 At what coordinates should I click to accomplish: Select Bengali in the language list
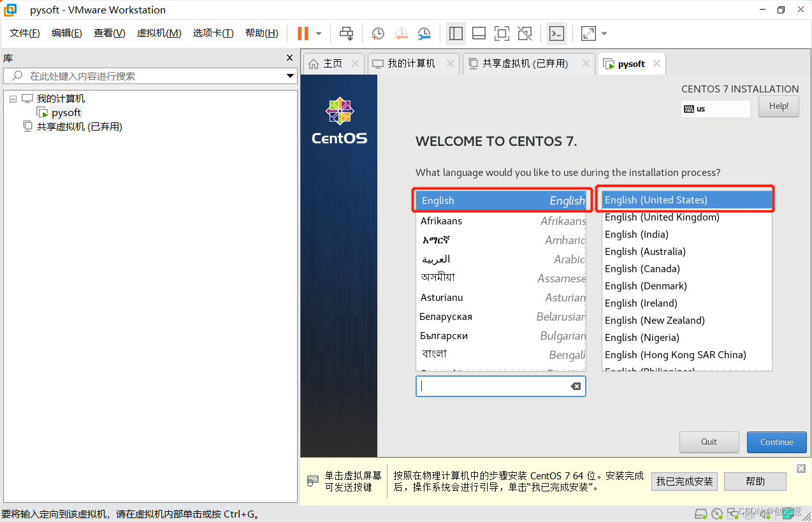pos(501,354)
